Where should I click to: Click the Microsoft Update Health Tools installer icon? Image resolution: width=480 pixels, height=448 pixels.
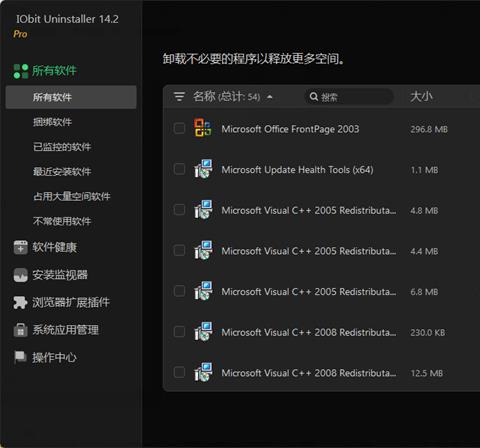pyautogui.click(x=203, y=169)
